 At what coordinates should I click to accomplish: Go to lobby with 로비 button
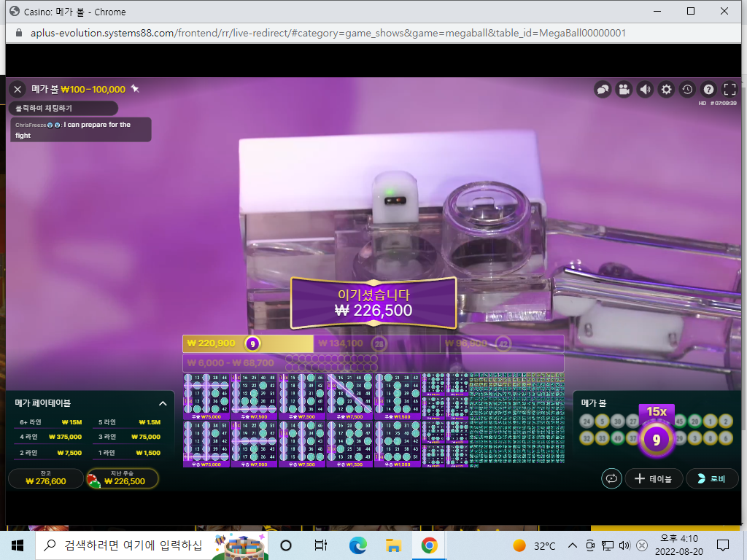point(711,478)
